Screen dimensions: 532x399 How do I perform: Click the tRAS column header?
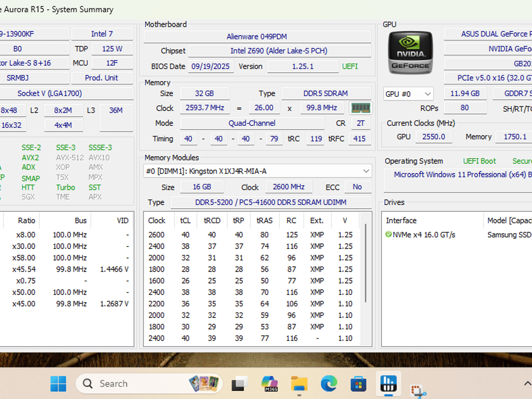(x=264, y=221)
